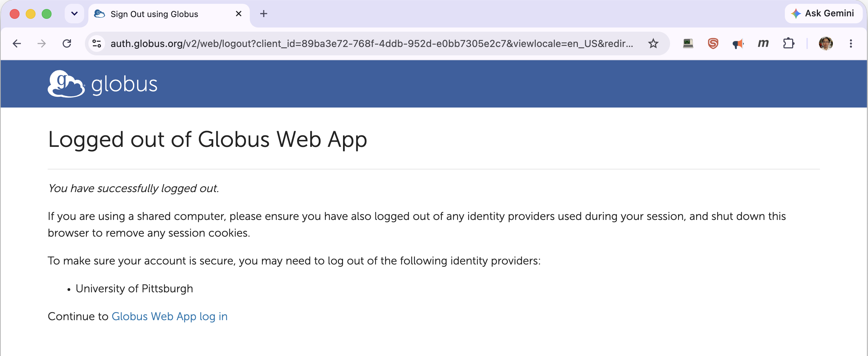
Task: Click the yellow minimize window button
Action: coord(31,14)
